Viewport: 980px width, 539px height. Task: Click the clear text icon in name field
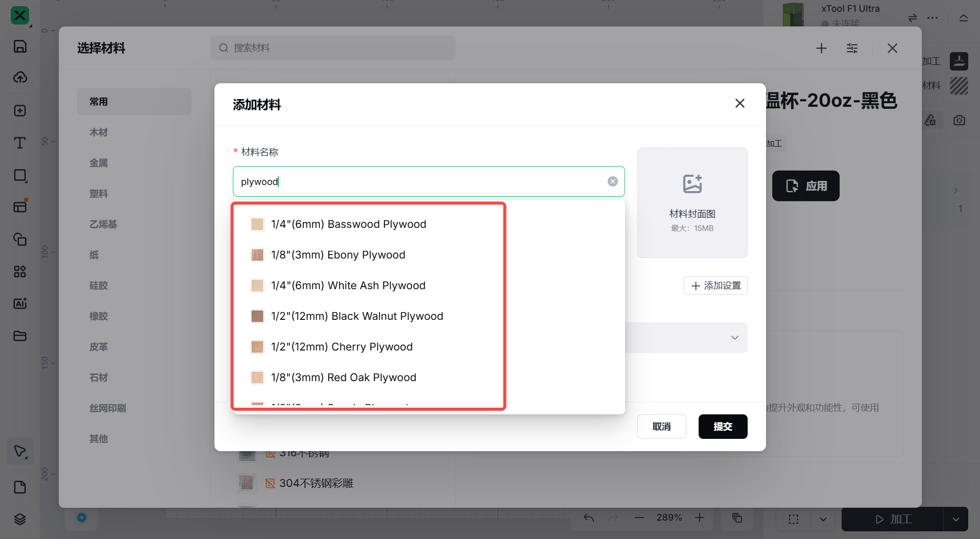(612, 181)
